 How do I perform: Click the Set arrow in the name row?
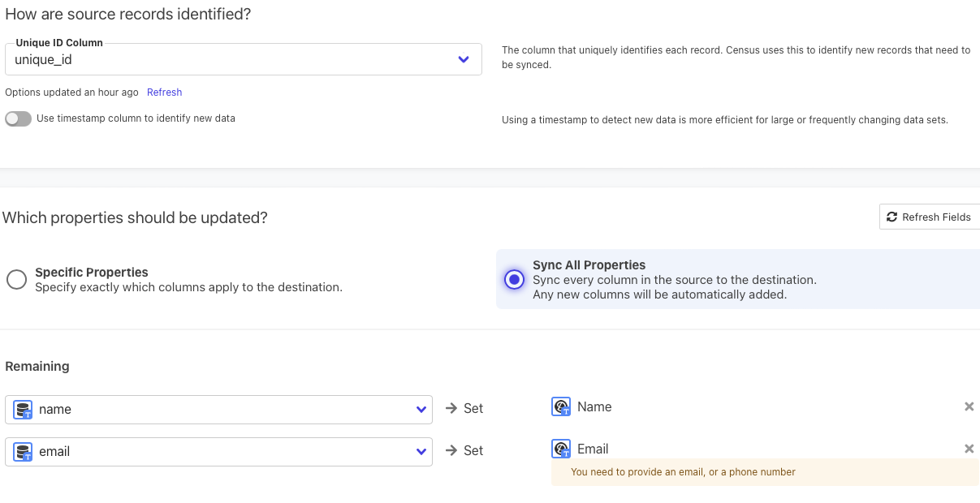(451, 409)
